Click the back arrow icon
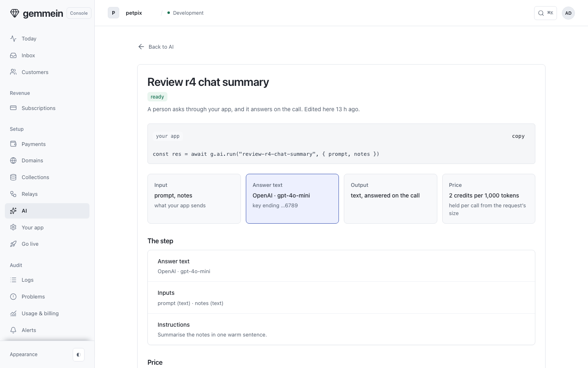 coord(141,47)
